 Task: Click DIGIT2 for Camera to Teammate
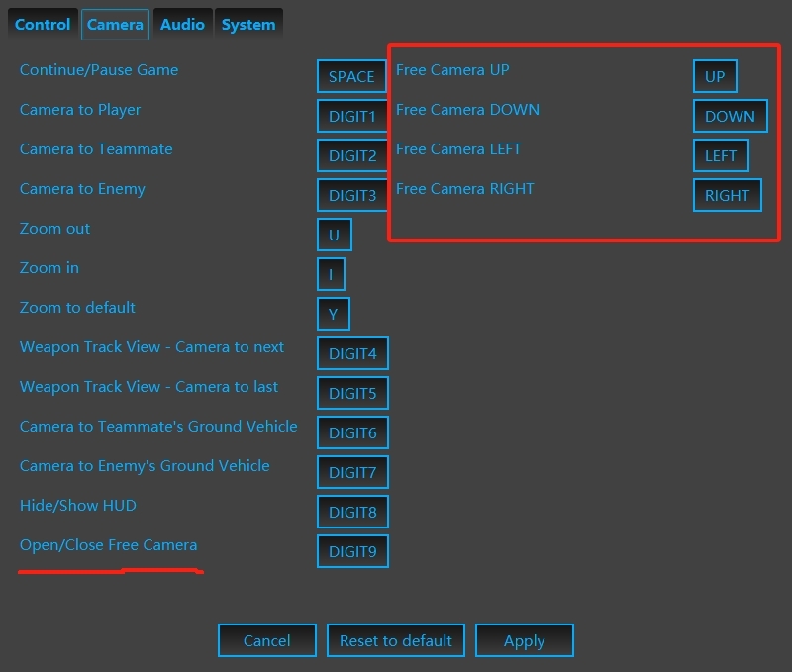352,154
